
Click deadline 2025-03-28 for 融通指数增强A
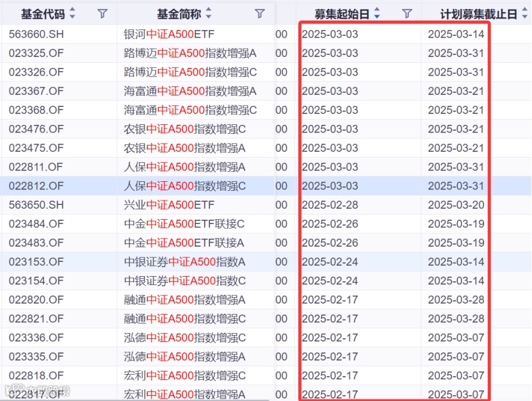456,300
